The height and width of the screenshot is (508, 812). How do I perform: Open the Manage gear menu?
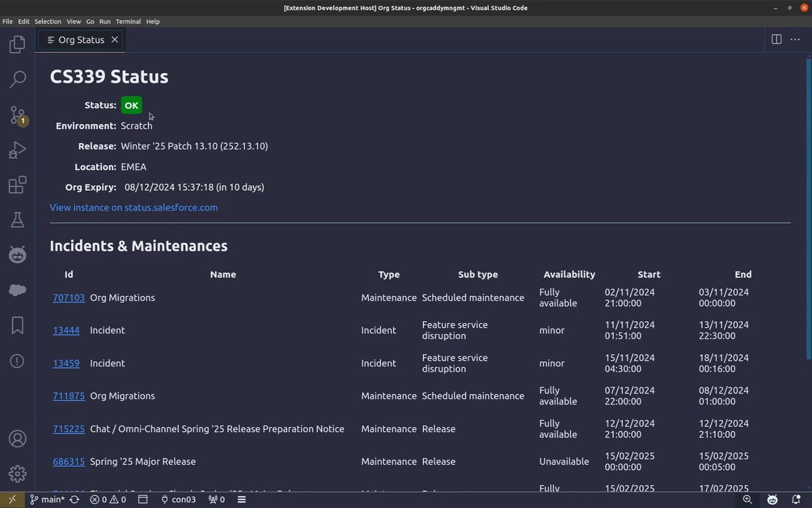tap(18, 473)
